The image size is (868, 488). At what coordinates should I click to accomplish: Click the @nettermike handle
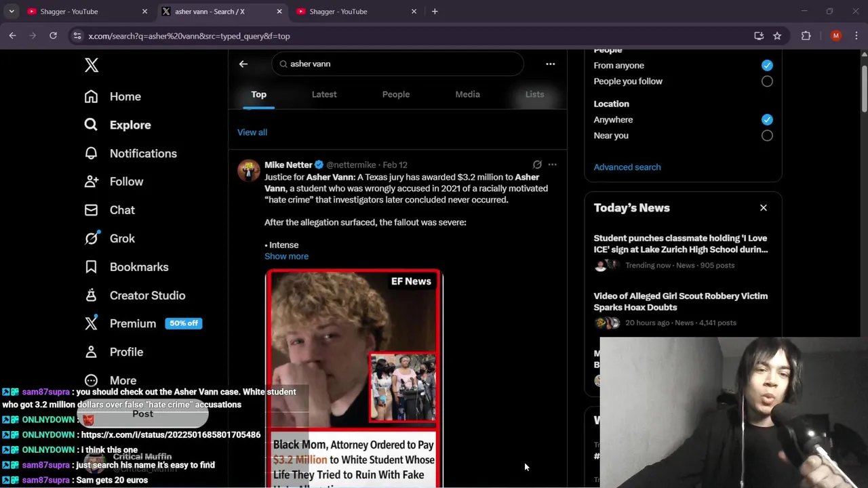[x=351, y=165]
